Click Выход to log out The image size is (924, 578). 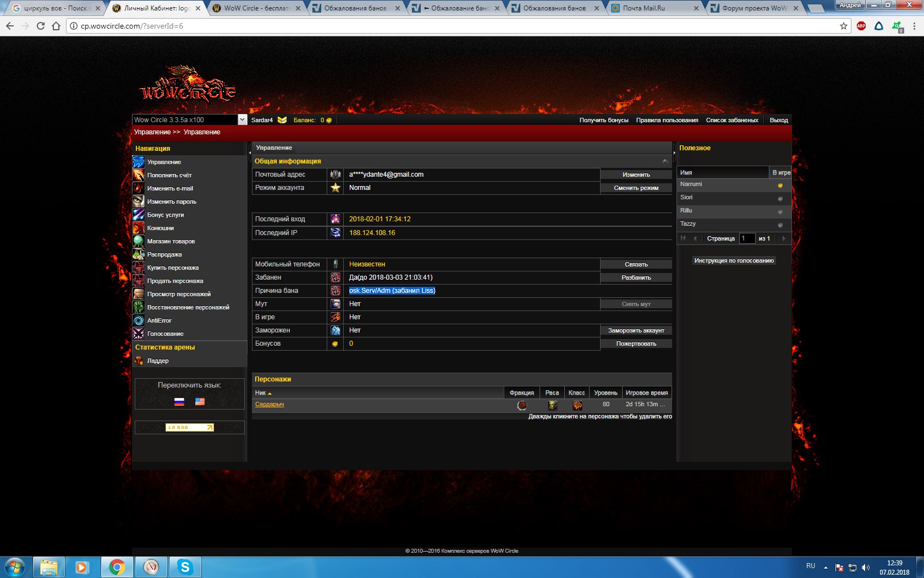779,120
